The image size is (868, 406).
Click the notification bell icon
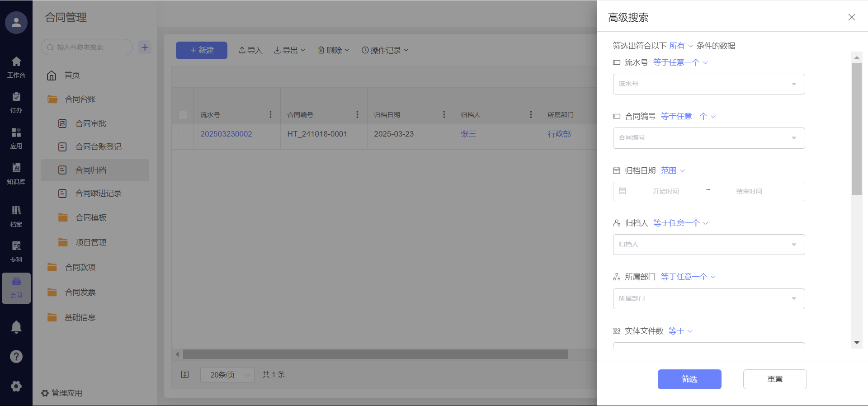pyautogui.click(x=16, y=326)
